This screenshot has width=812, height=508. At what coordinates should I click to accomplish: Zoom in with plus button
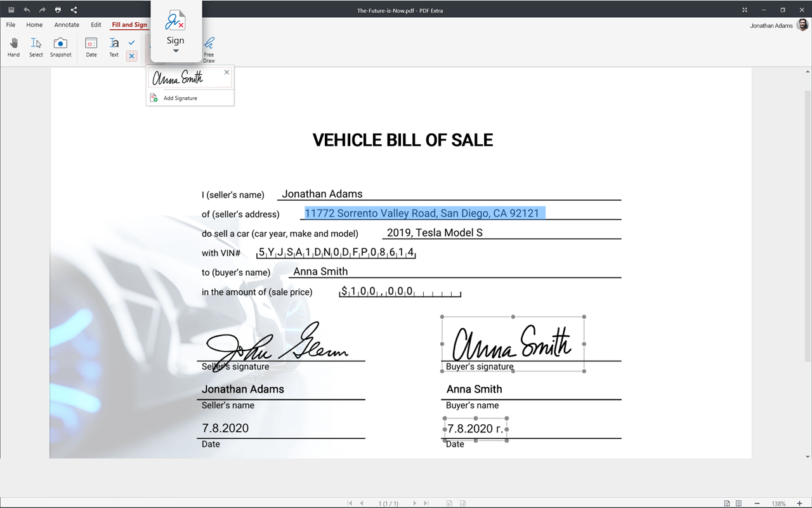pyautogui.click(x=799, y=503)
